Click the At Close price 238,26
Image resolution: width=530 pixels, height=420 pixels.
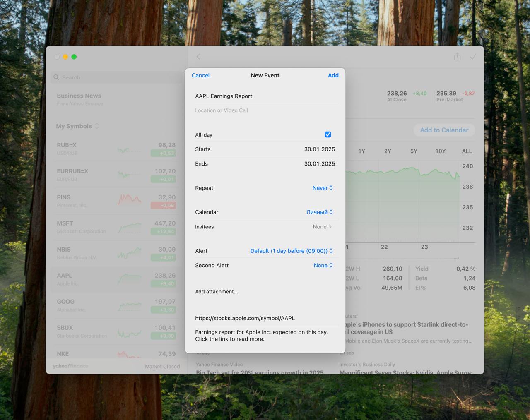[397, 94]
